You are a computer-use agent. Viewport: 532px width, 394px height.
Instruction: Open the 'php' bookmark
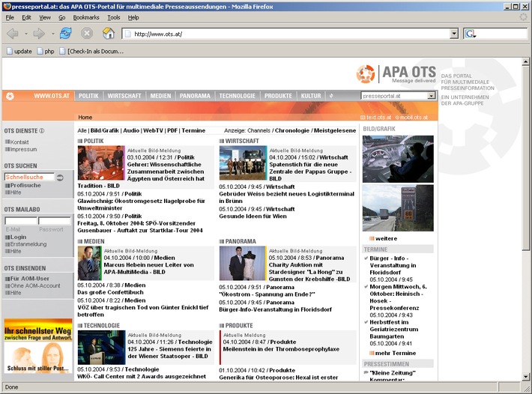point(46,51)
